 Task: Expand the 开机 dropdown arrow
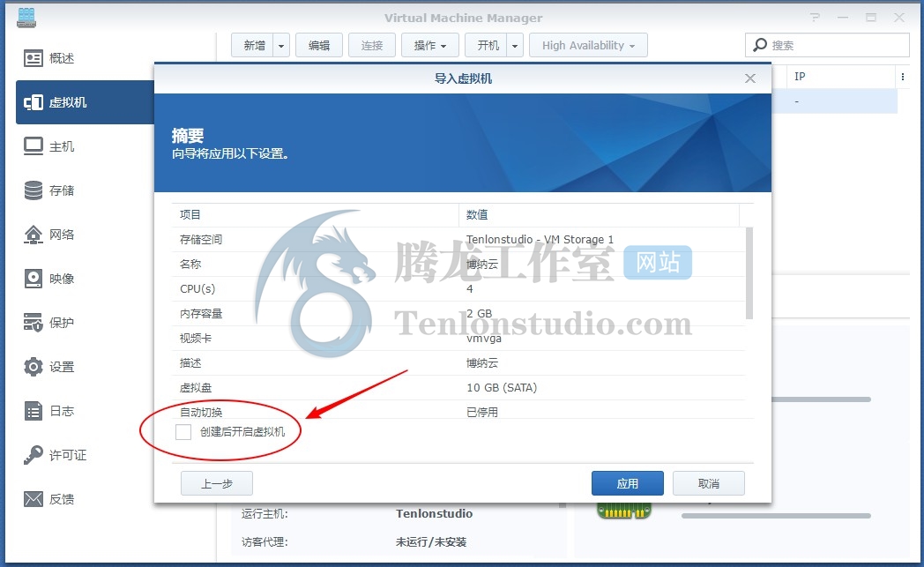click(x=514, y=45)
